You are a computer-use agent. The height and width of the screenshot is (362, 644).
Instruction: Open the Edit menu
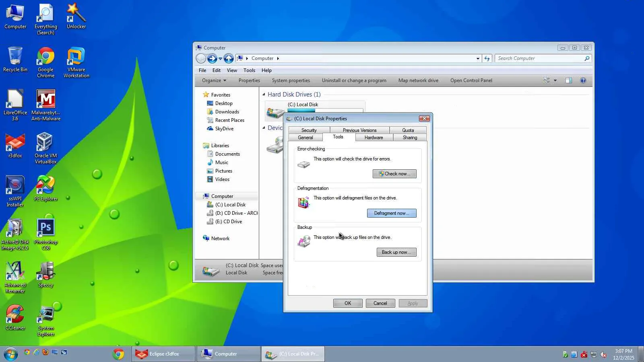217,70
